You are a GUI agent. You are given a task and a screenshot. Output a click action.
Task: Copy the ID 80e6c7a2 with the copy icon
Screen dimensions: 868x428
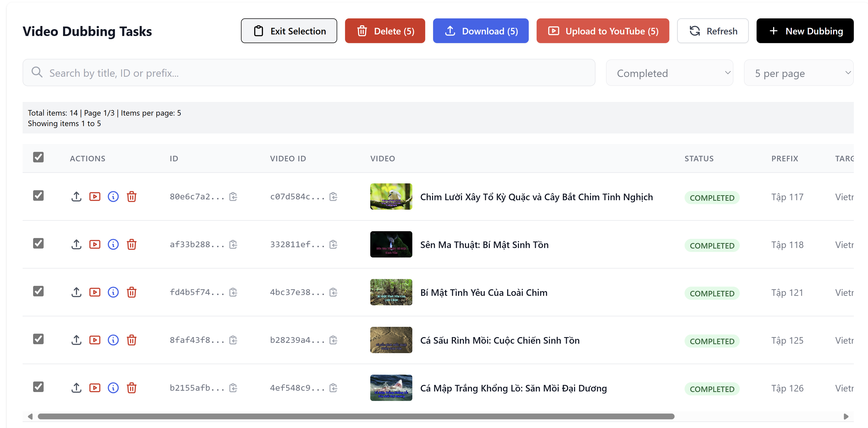[233, 197]
